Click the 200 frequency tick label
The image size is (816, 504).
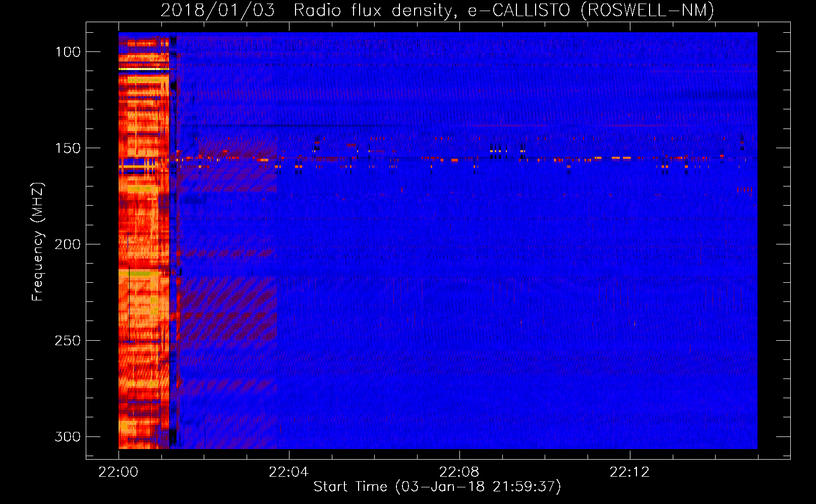[68, 244]
